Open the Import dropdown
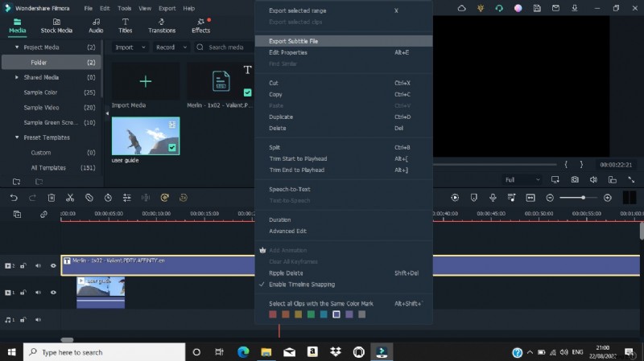Screen dimensions: 644x361 tap(129, 47)
